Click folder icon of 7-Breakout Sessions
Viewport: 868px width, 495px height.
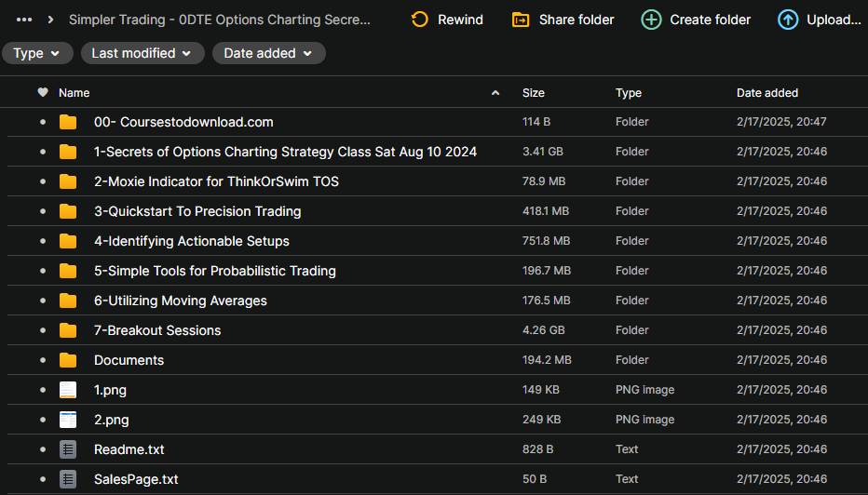[68, 330]
